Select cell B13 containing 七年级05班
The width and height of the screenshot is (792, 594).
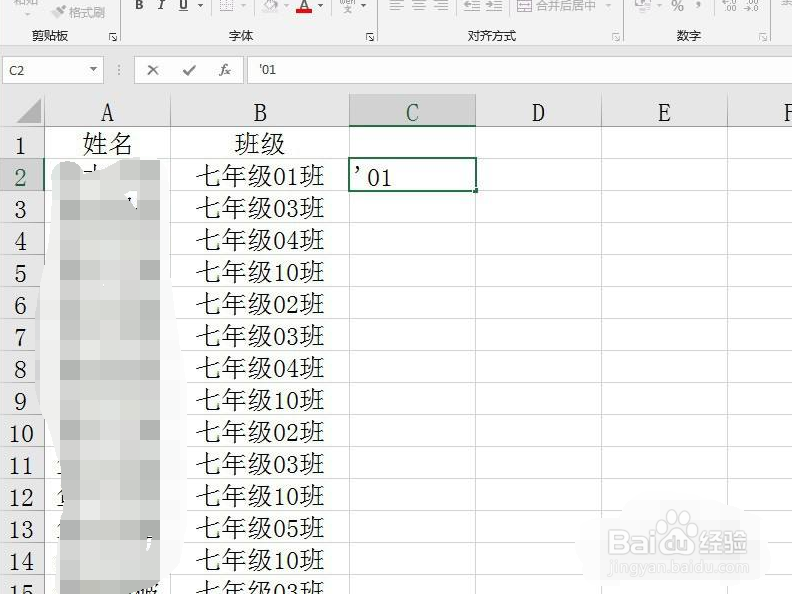(260, 528)
